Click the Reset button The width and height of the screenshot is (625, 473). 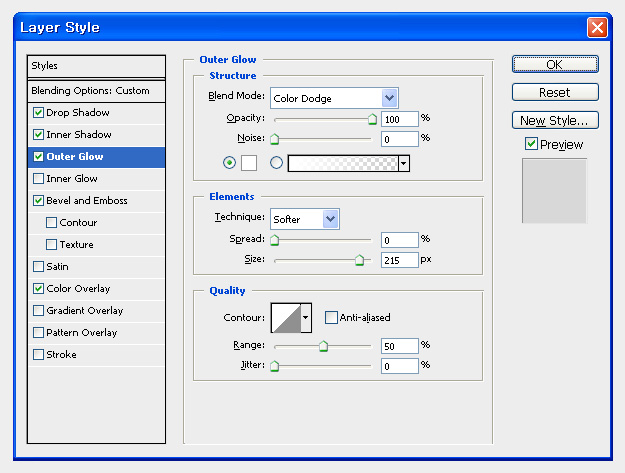click(x=555, y=92)
